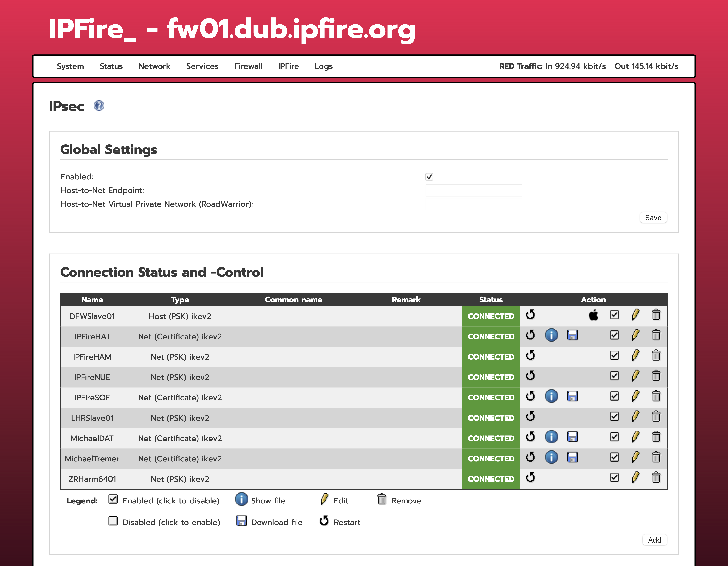Open the System menu
The width and height of the screenshot is (728, 566).
tap(70, 66)
